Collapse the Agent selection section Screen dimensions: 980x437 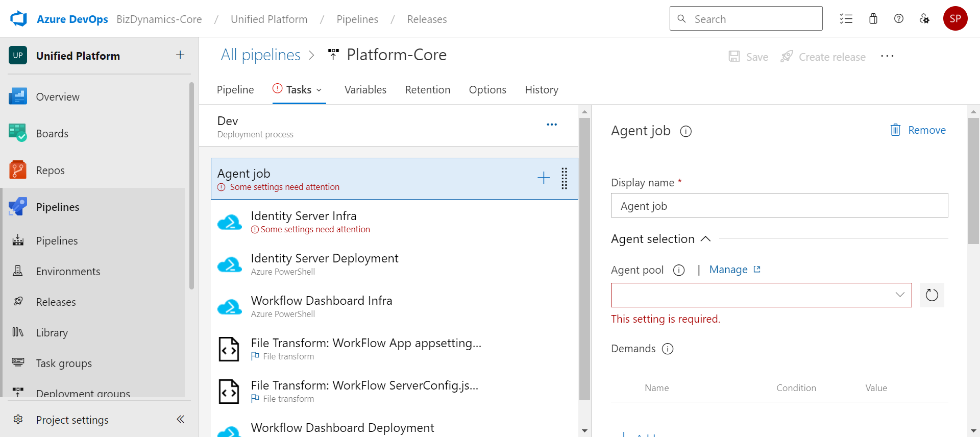pyautogui.click(x=705, y=239)
